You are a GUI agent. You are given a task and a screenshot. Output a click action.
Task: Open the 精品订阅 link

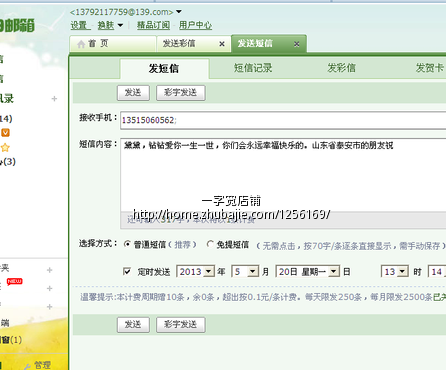153,25
